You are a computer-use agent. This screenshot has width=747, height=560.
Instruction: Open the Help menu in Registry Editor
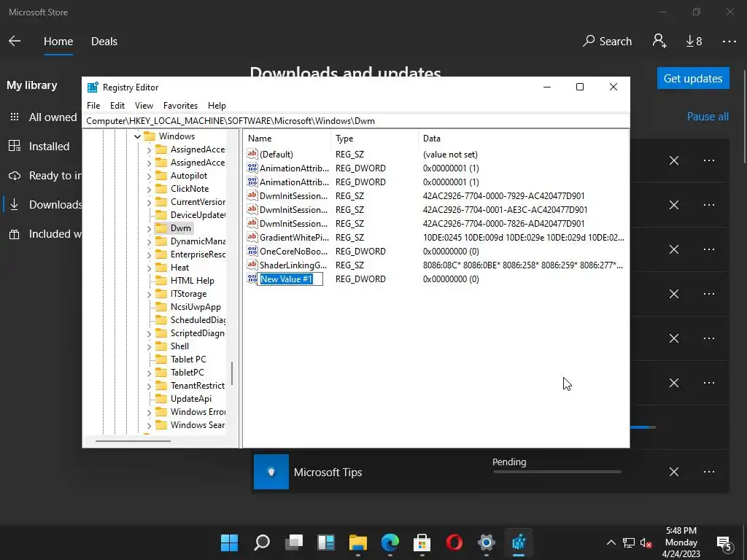[x=217, y=106]
